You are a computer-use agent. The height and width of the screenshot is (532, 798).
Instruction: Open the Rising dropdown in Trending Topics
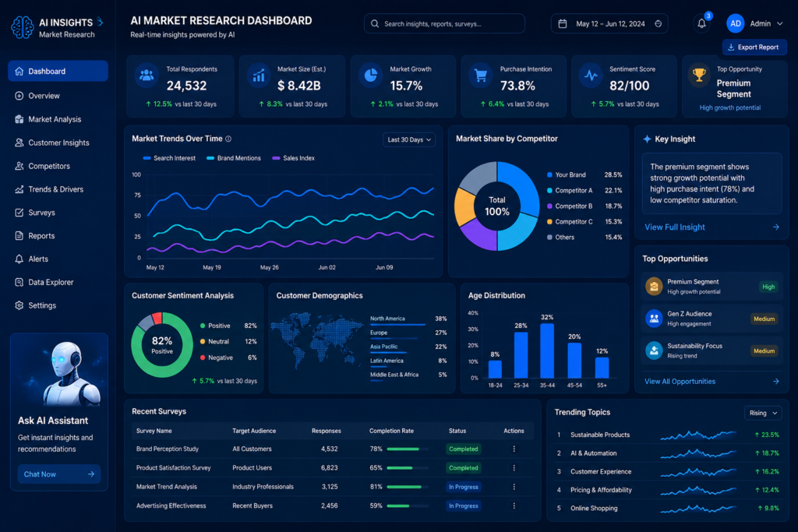coord(763,413)
